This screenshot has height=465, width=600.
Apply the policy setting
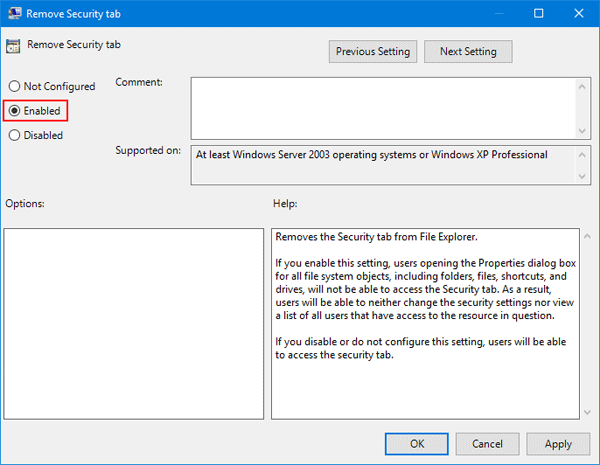click(x=558, y=443)
